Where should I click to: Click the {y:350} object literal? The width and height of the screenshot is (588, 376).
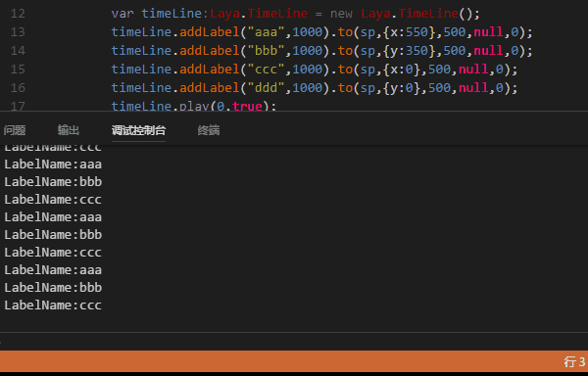tap(409, 51)
